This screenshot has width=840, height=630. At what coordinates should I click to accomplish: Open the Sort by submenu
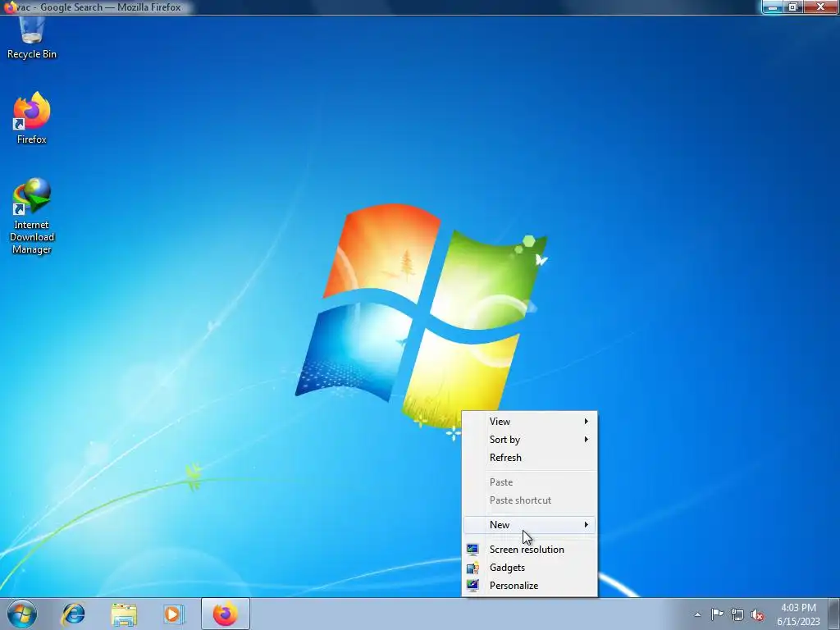tap(529, 440)
